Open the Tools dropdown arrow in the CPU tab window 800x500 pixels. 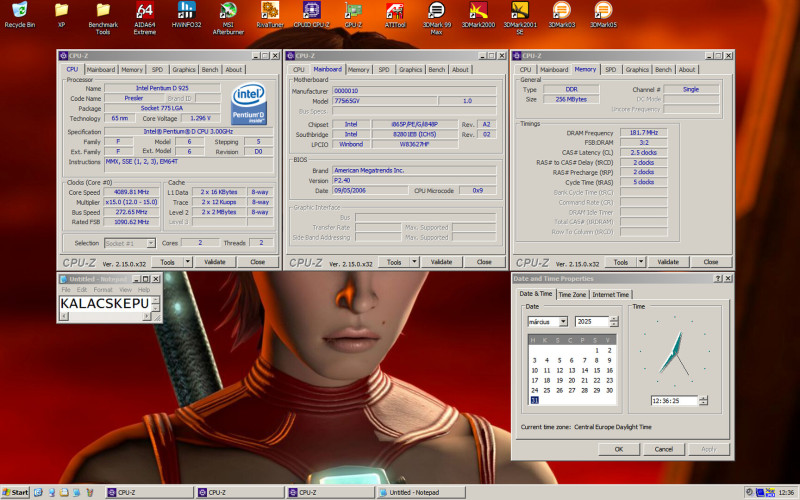pyautogui.click(x=188, y=262)
